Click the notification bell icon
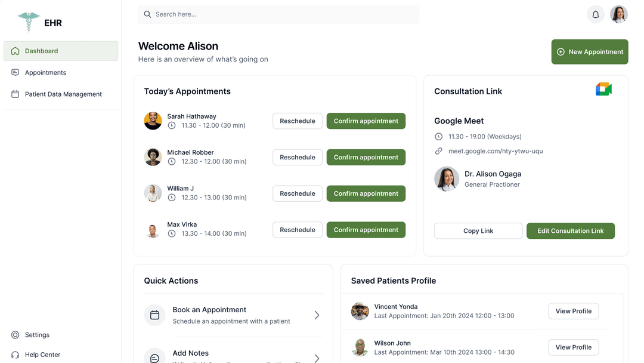The width and height of the screenshot is (644, 363). 595,14
